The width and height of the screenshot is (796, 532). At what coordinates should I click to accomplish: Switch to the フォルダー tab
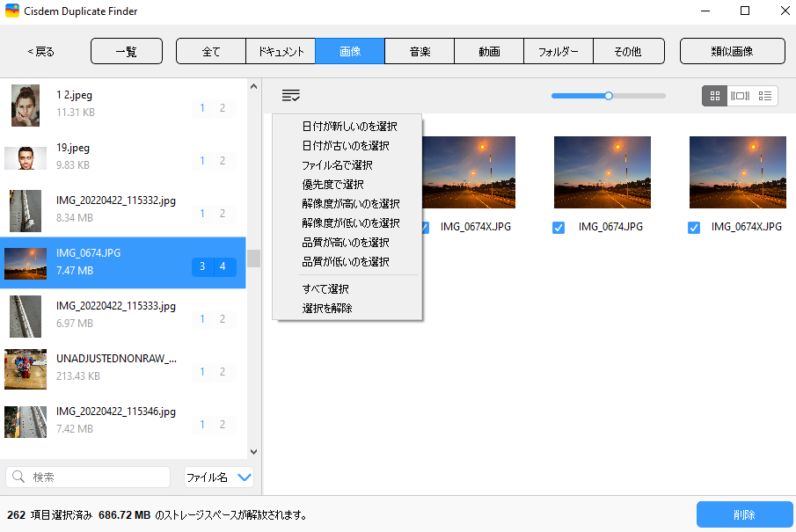(559, 51)
